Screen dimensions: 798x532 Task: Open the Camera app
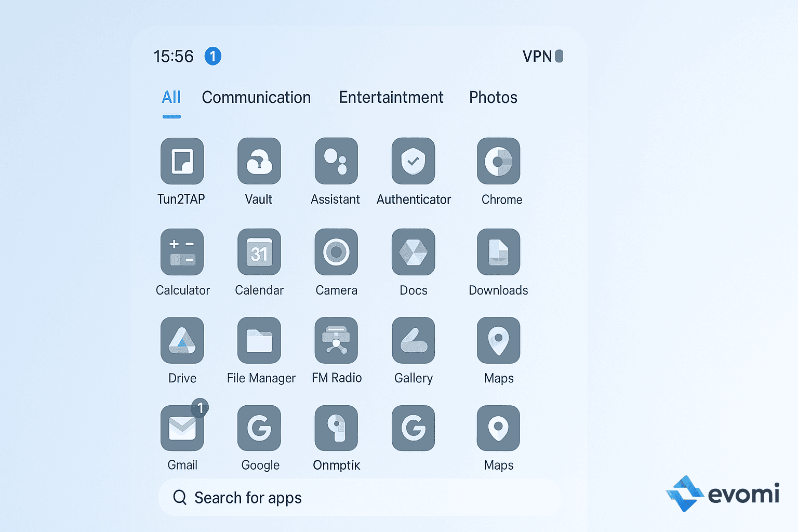(x=336, y=252)
